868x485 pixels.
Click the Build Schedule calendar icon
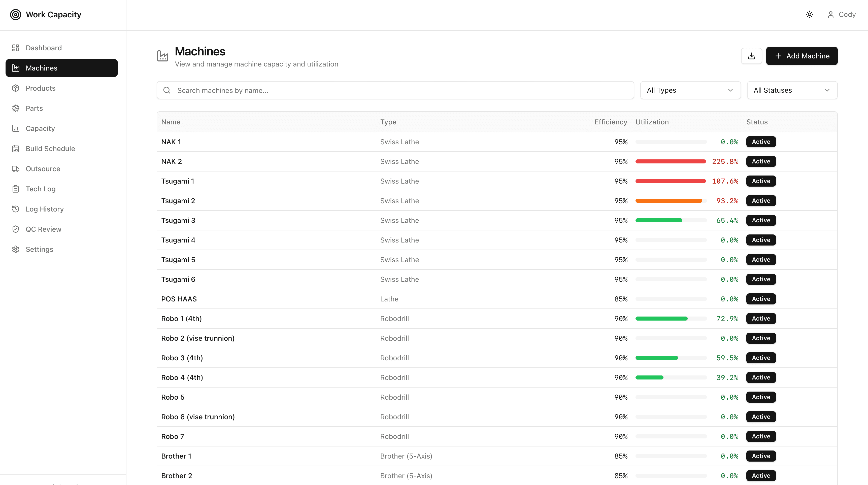coord(16,149)
